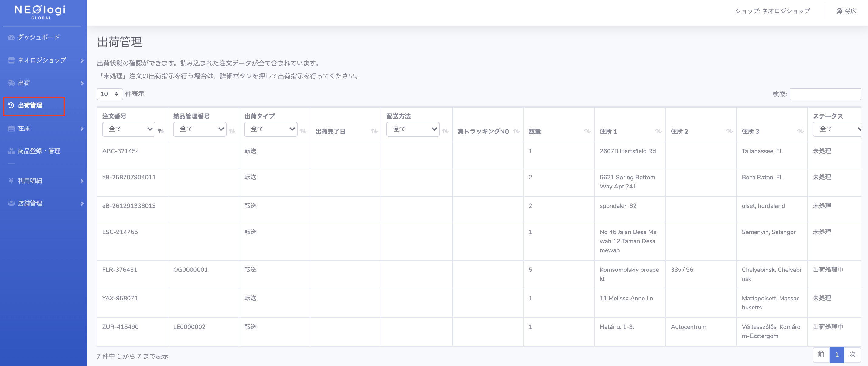Screen dimensions: 868x366
Task: Click the dashboard gauge icon
Action: click(11, 37)
